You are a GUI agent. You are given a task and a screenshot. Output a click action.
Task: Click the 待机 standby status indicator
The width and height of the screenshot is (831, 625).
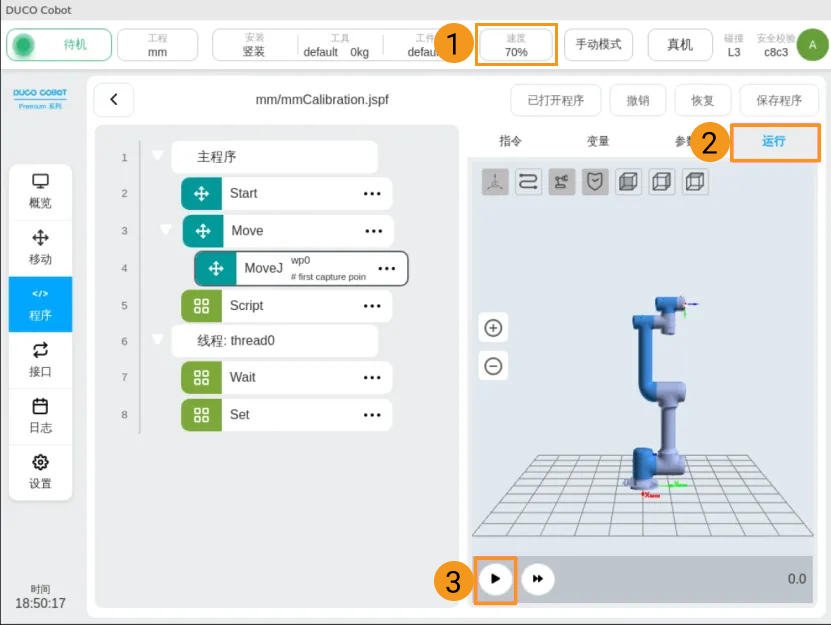[59, 45]
